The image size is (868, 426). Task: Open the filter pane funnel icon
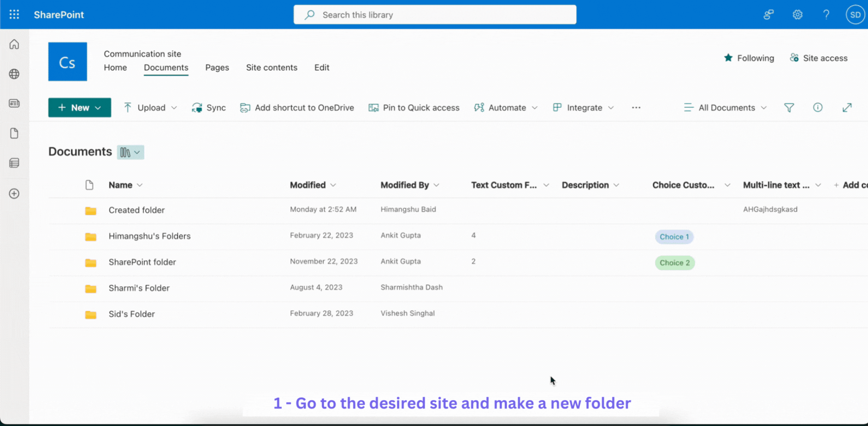789,108
